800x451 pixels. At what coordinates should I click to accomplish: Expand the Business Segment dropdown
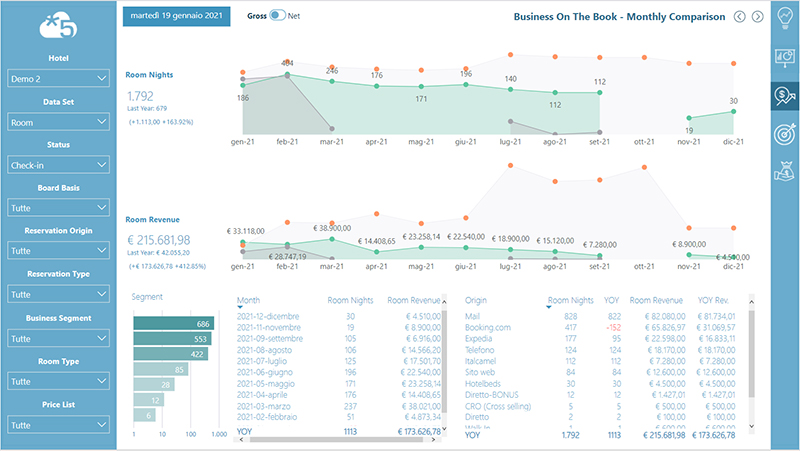point(58,338)
